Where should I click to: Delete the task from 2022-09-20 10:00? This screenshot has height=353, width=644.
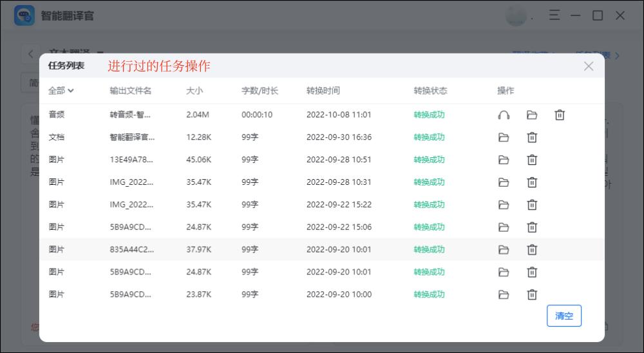click(x=532, y=294)
